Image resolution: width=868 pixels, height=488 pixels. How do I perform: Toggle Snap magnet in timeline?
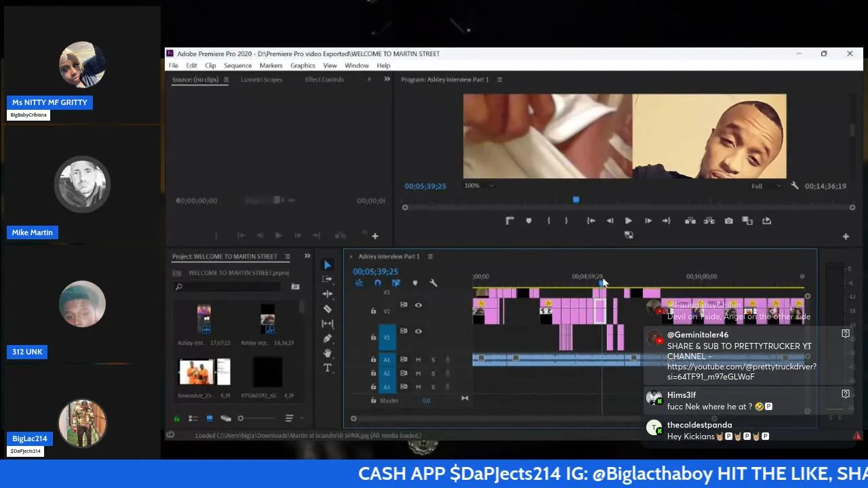pos(378,283)
